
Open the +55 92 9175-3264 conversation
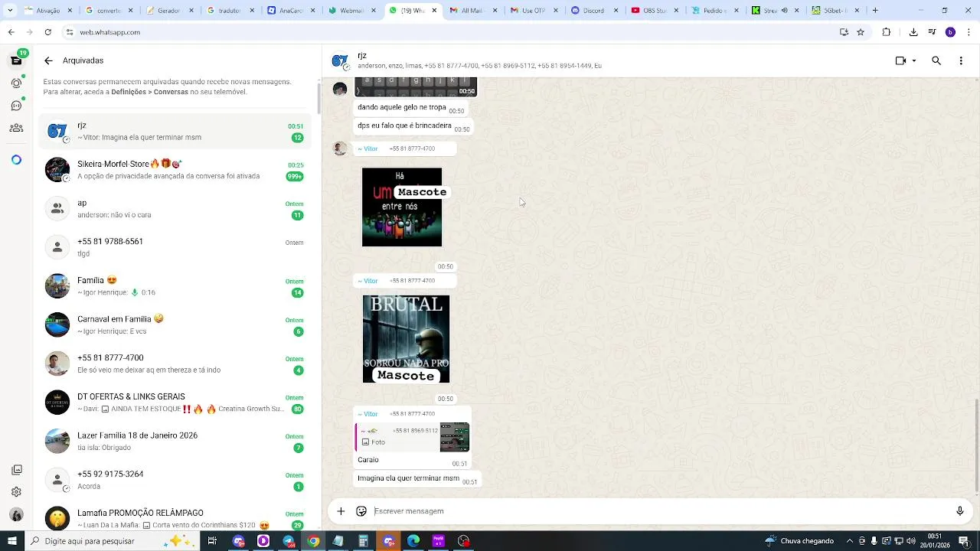pos(176,480)
